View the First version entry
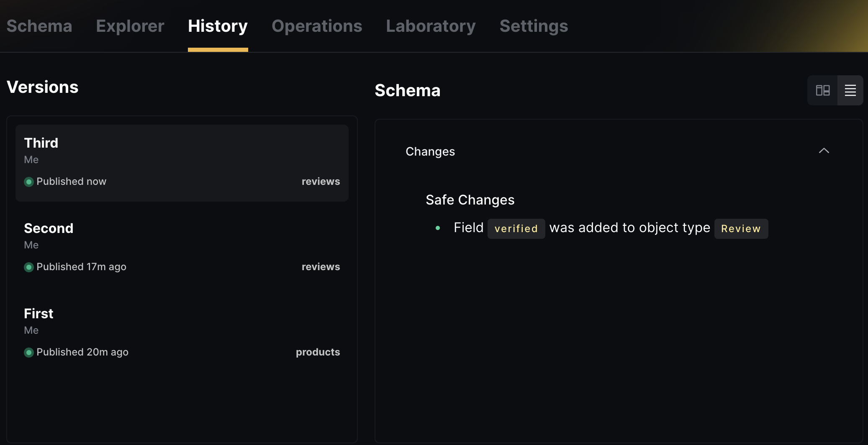868x445 pixels. pyautogui.click(x=182, y=333)
